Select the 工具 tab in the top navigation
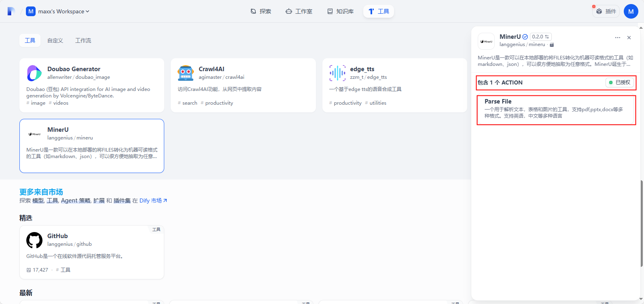644x304 pixels. pyautogui.click(x=379, y=11)
